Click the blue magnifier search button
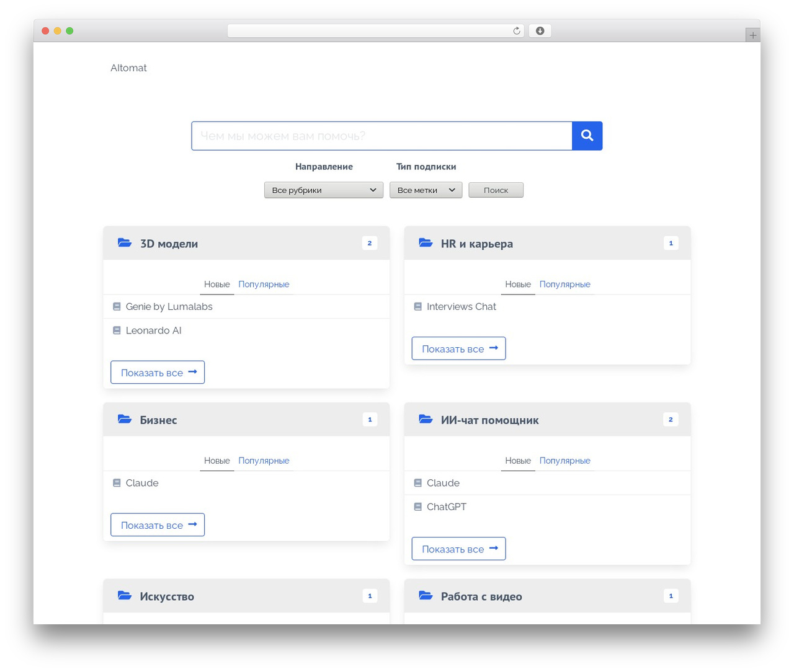794x672 pixels. (587, 136)
